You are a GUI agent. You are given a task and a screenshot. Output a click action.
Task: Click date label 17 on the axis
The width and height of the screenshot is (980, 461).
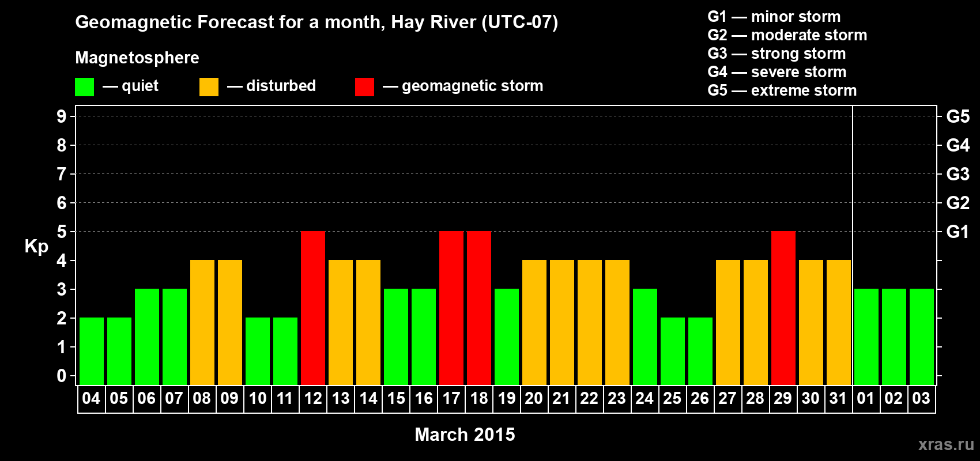451,398
